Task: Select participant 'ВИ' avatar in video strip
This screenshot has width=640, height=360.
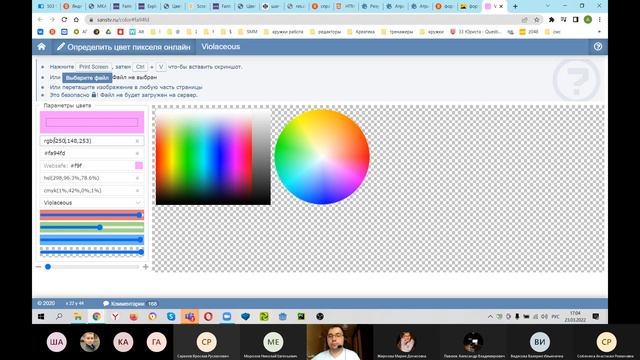Action: pyautogui.click(x=540, y=342)
